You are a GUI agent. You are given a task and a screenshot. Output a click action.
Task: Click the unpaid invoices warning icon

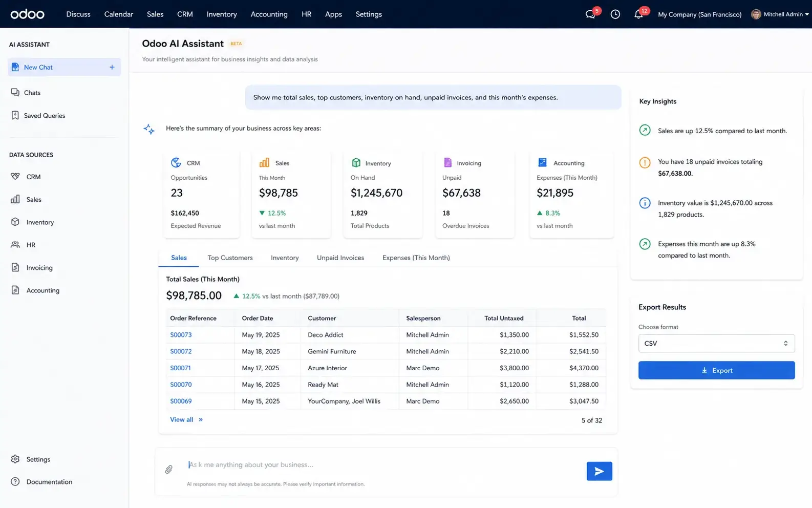point(645,163)
